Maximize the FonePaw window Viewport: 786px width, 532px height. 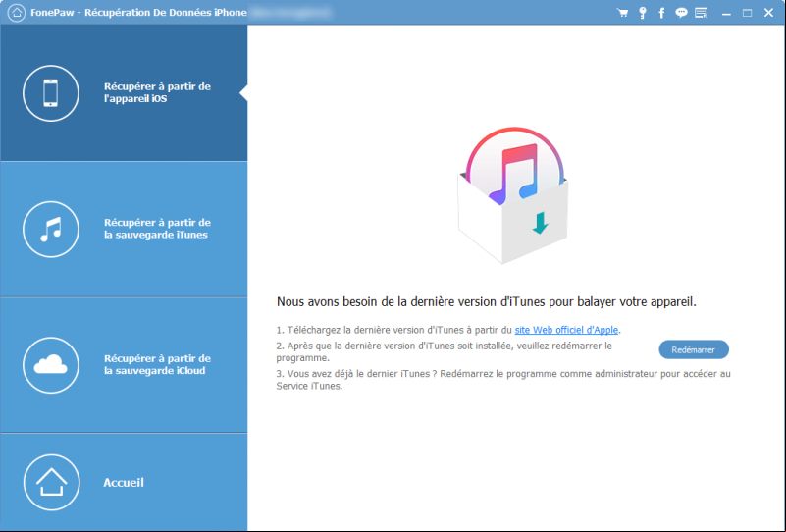[747, 13]
